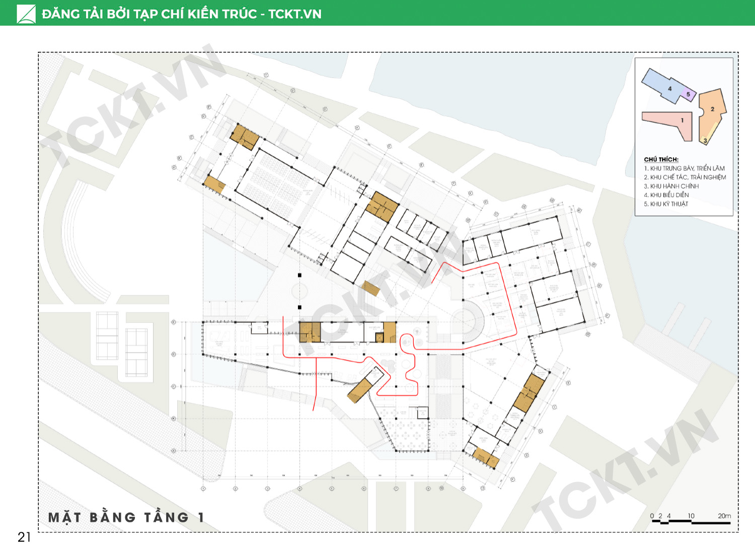Select legend entry "2. KHU CHẾ TÁC, TRẢI NGHIỆM"
The width and height of the screenshot is (755, 560).
click(685, 177)
